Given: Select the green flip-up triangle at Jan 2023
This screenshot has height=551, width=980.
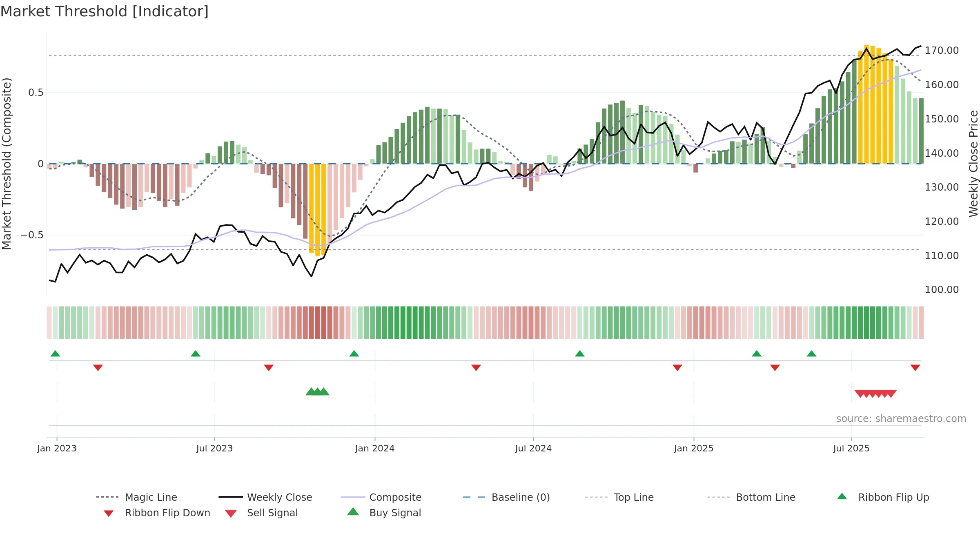Looking at the screenshot, I should coord(55,353).
